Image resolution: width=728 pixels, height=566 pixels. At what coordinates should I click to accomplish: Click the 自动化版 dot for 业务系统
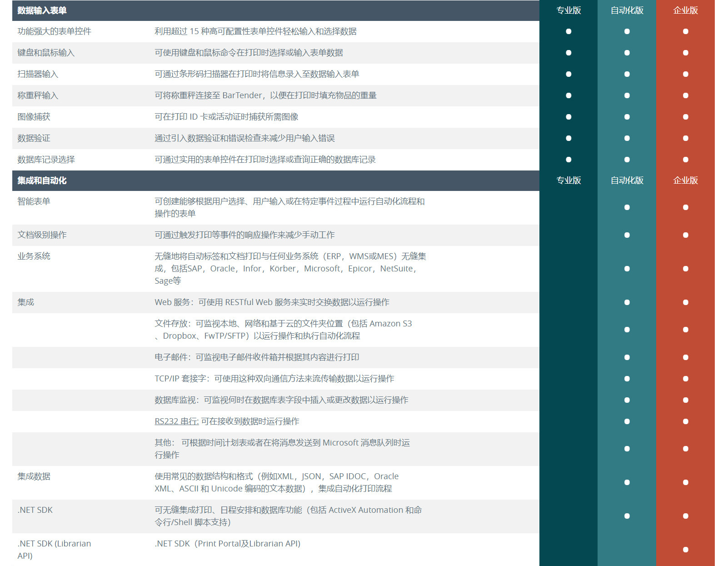627,269
